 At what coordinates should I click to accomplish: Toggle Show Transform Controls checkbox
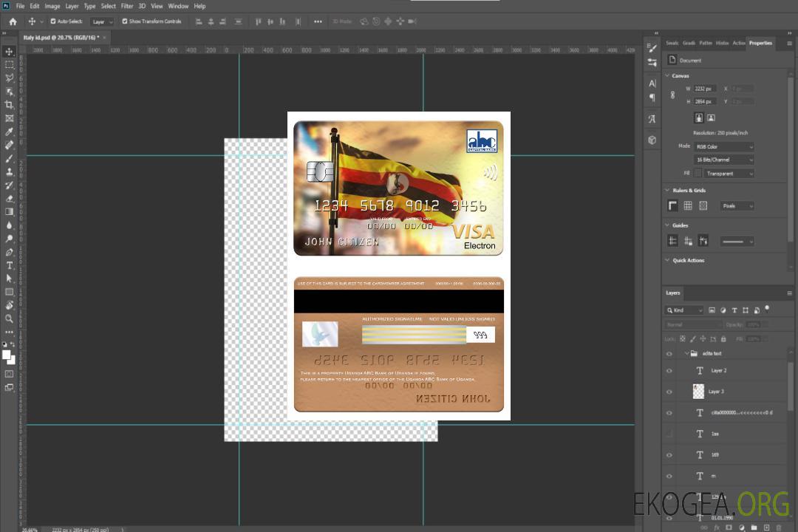pos(125,21)
